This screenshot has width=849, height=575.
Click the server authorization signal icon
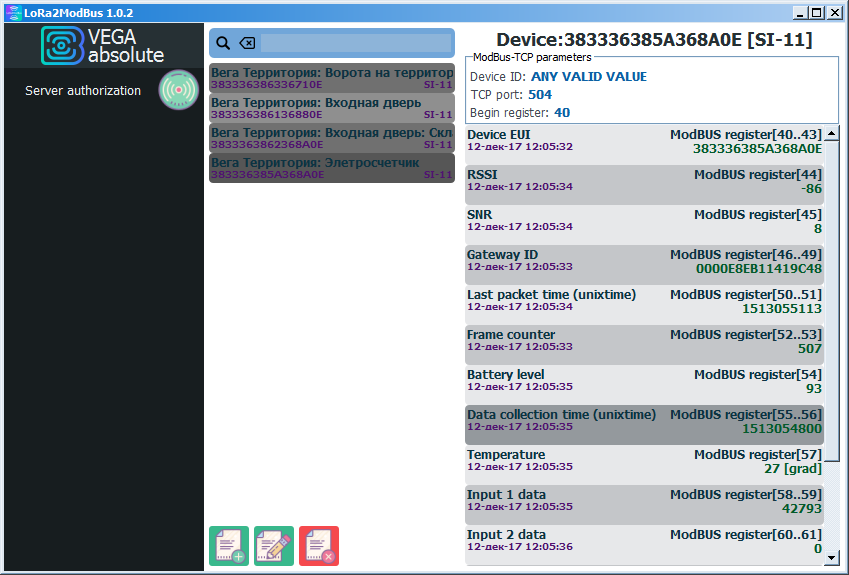[180, 90]
